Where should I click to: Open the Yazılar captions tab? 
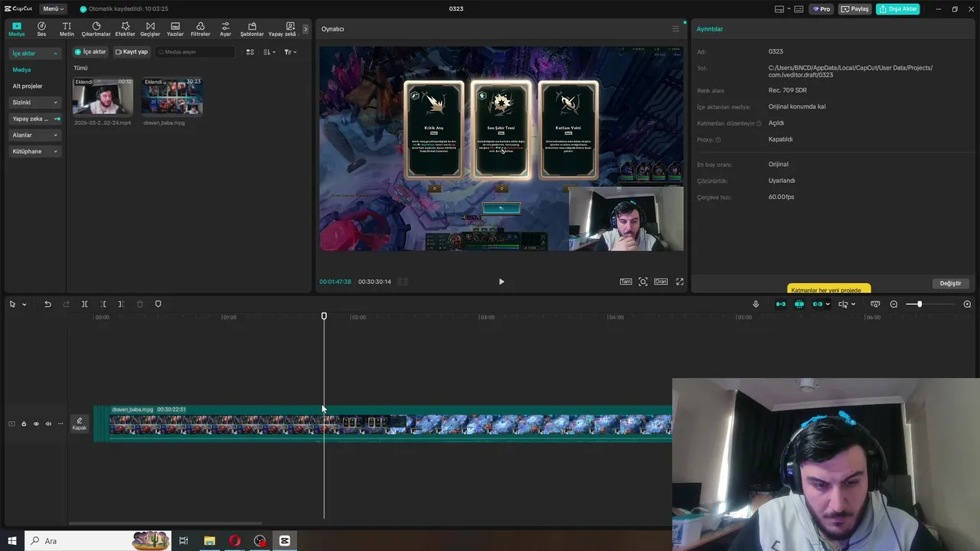(175, 29)
